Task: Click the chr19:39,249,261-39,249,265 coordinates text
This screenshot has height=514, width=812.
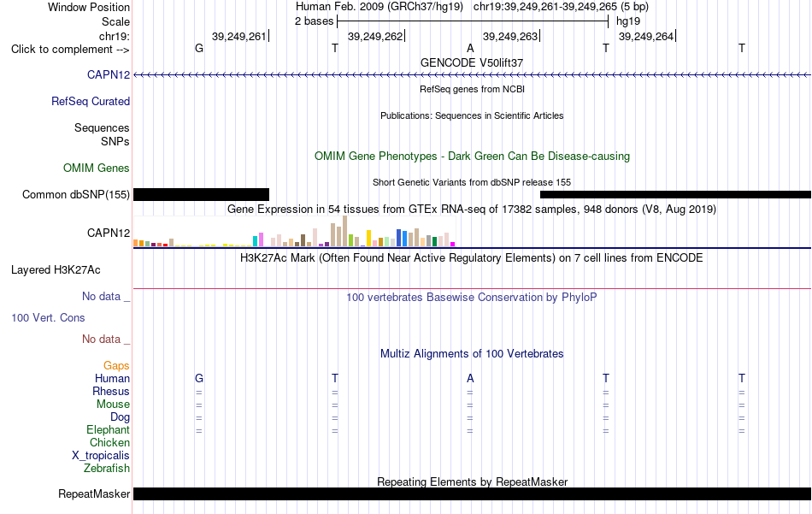Action: pyautogui.click(x=561, y=7)
